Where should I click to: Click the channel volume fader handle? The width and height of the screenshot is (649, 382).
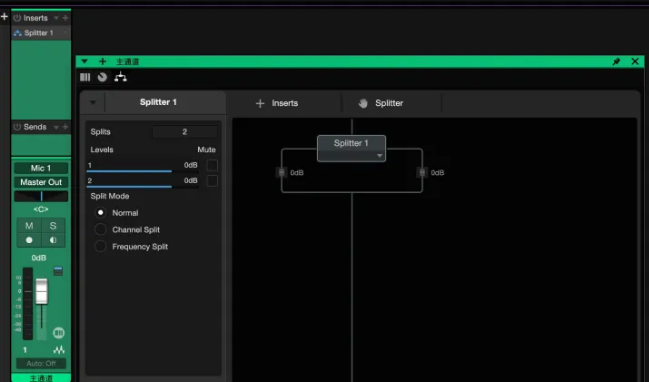(41, 291)
